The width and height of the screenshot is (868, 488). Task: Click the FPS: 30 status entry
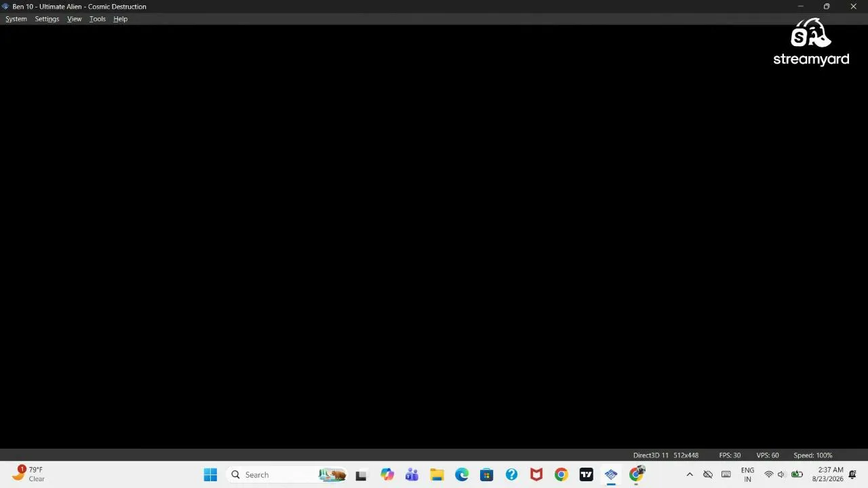[730, 455]
